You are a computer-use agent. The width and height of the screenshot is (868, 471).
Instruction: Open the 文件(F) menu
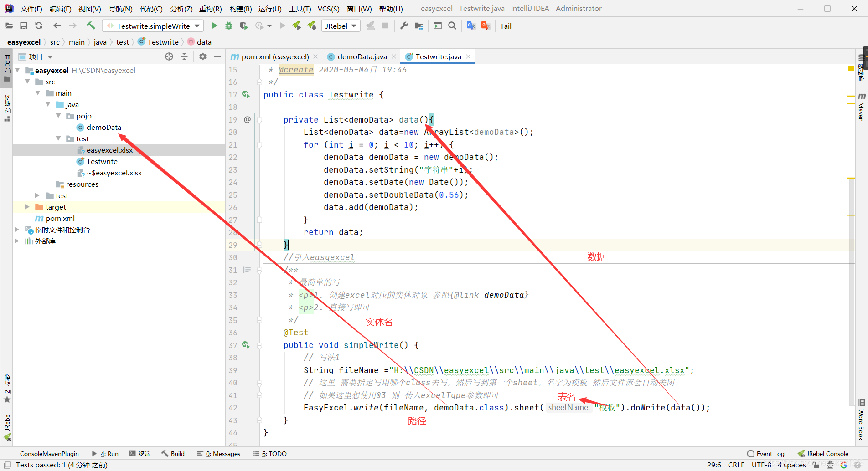[31, 9]
